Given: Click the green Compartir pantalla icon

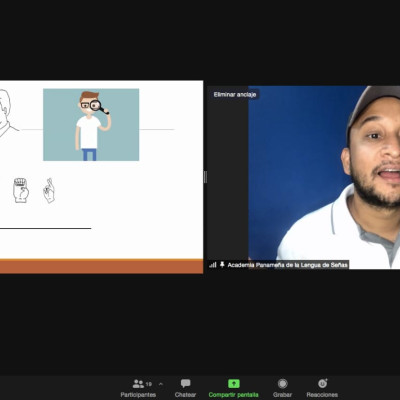Looking at the screenshot, I should coord(234,384).
